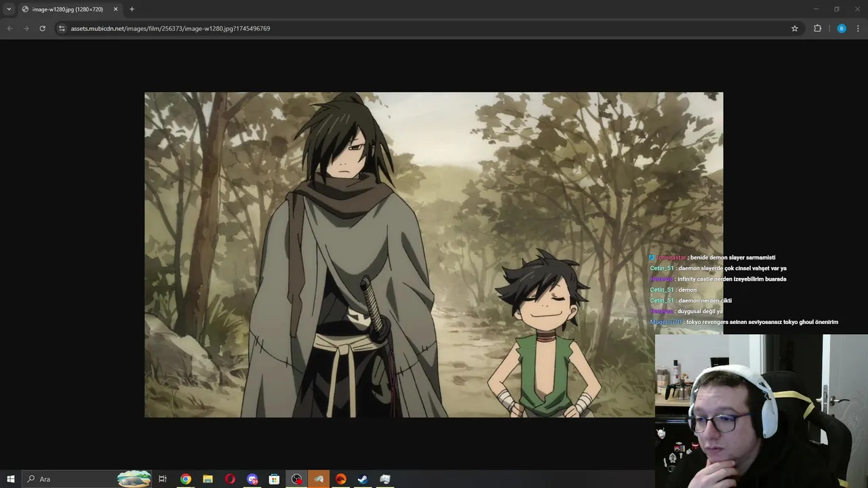
Task: Click chat message 'benide demon slayer sarmamisti'
Action: (712, 258)
